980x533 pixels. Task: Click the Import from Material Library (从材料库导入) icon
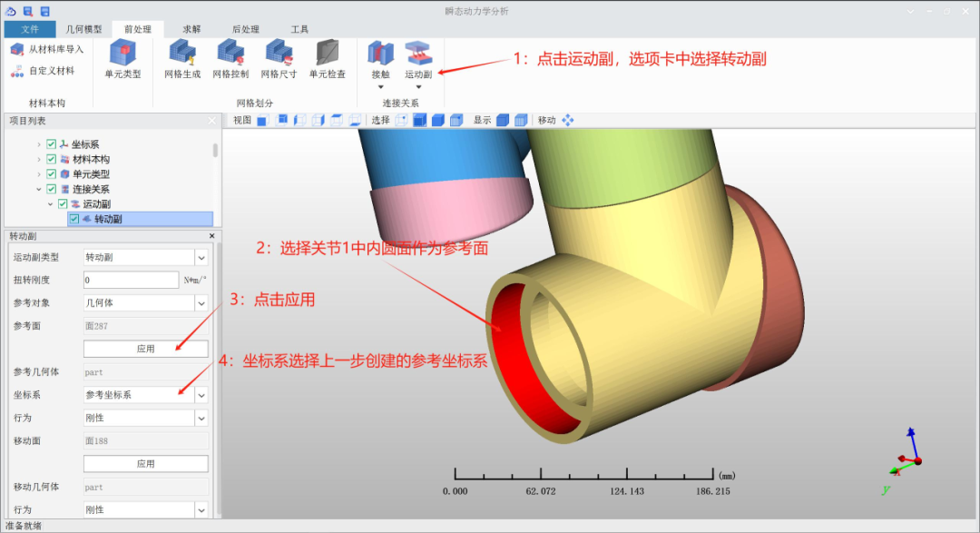(17, 49)
